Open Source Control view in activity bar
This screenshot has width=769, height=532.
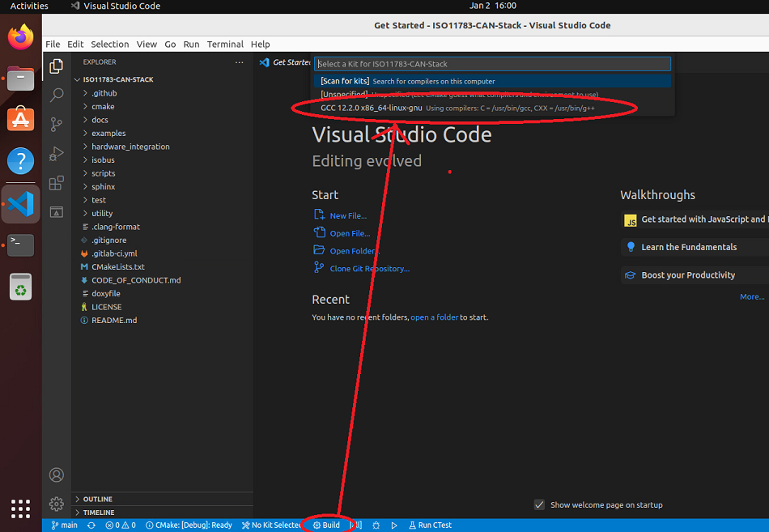point(57,125)
